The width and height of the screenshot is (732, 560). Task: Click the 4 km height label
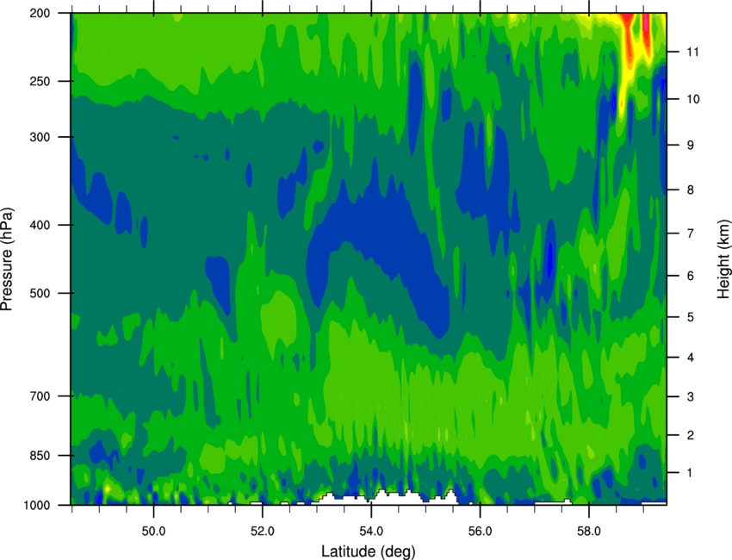point(691,358)
